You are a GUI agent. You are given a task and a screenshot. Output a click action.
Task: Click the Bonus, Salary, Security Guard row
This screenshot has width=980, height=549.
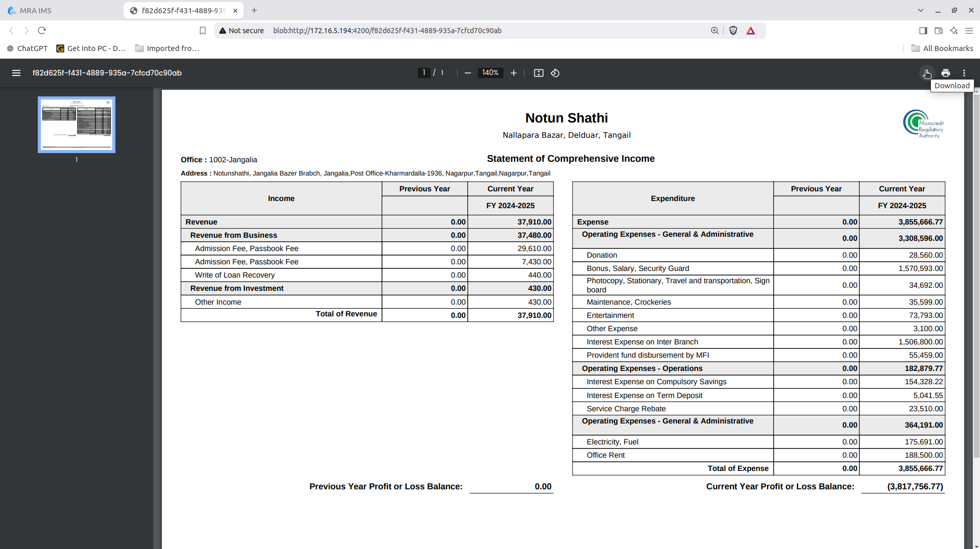[x=758, y=268]
